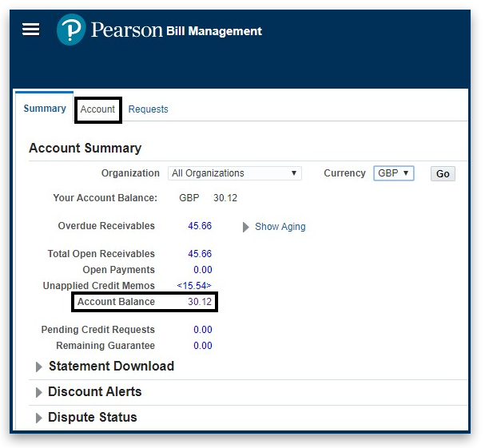The width and height of the screenshot is (485, 448).
Task: Click the Account Balance 30.12 link
Action: 200,302
